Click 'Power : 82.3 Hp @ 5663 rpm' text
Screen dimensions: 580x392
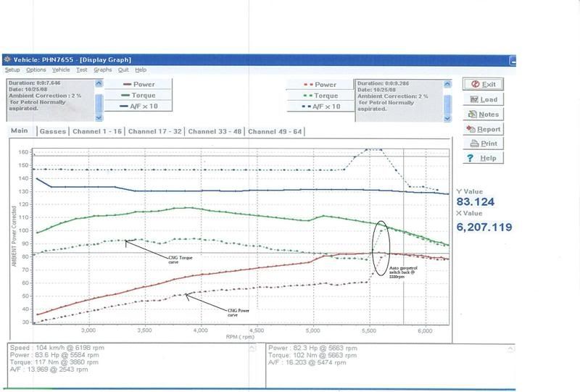[313, 348]
